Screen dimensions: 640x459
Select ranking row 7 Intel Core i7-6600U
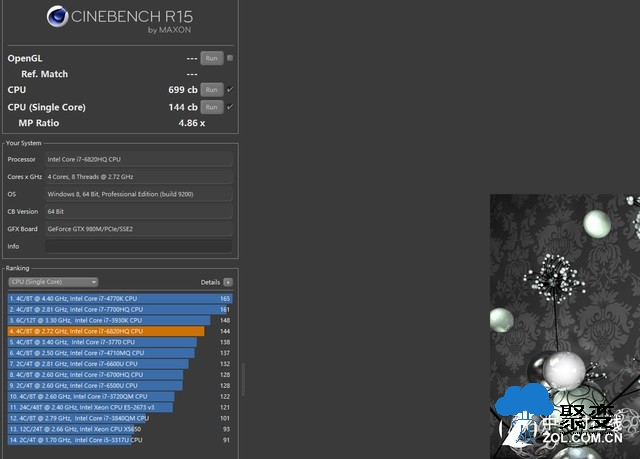(120, 364)
